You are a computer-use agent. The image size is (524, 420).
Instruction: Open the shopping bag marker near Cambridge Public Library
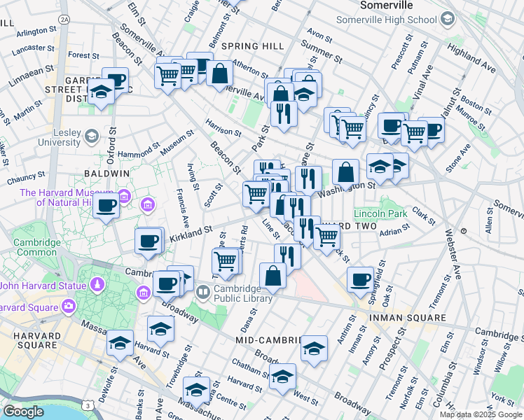pos(273,277)
